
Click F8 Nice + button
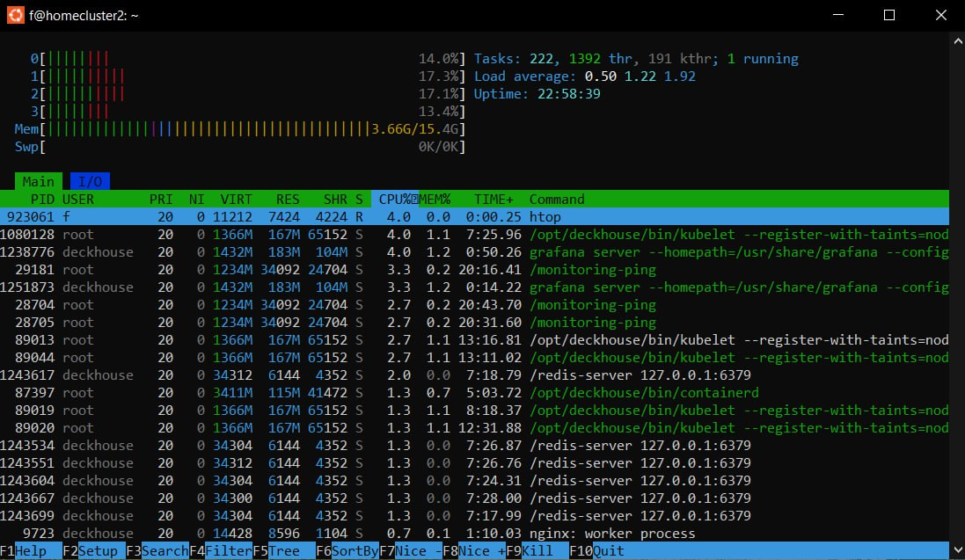click(474, 550)
